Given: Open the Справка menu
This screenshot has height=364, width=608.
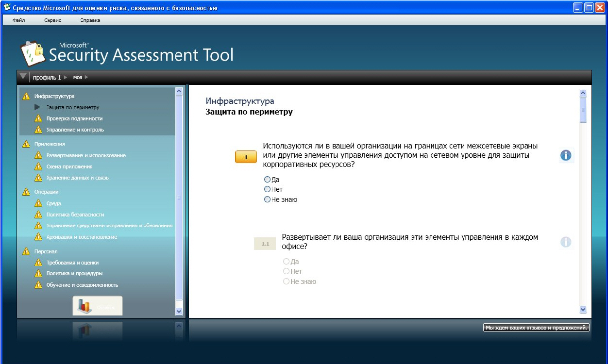Looking at the screenshot, I should tap(90, 20).
